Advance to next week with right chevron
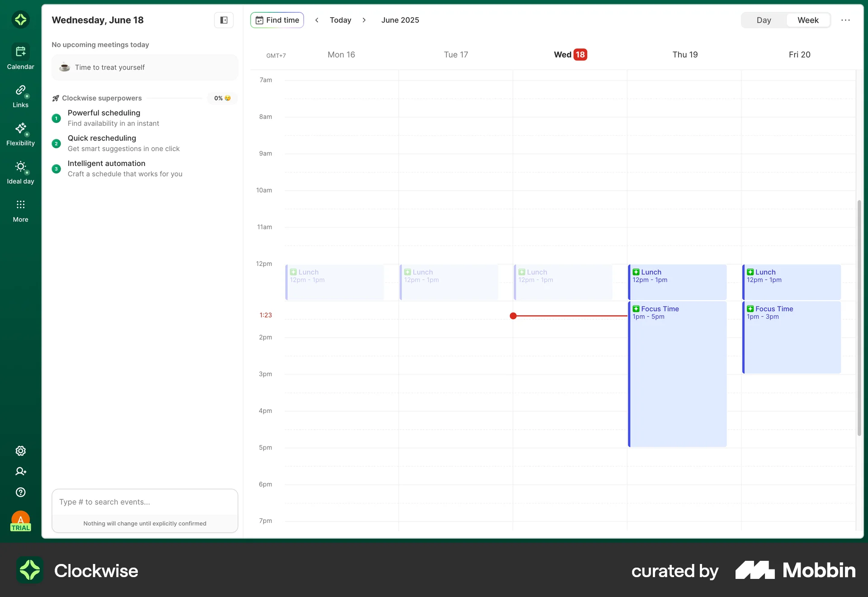The height and width of the screenshot is (597, 868). (x=364, y=20)
